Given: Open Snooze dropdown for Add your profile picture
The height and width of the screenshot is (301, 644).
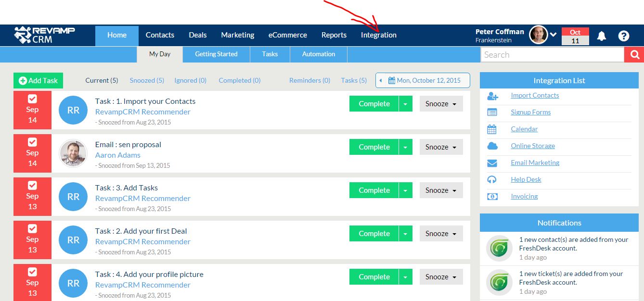Looking at the screenshot, I should (441, 276).
